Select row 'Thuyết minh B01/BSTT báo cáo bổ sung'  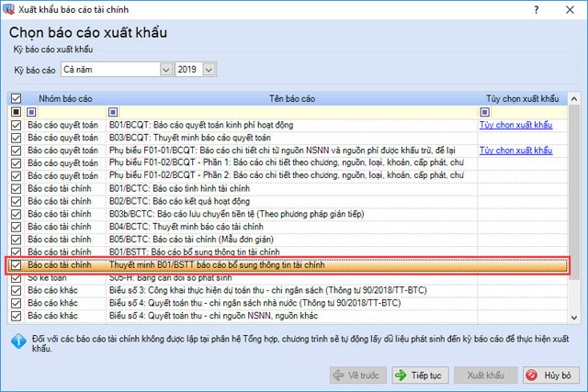[x=288, y=265]
